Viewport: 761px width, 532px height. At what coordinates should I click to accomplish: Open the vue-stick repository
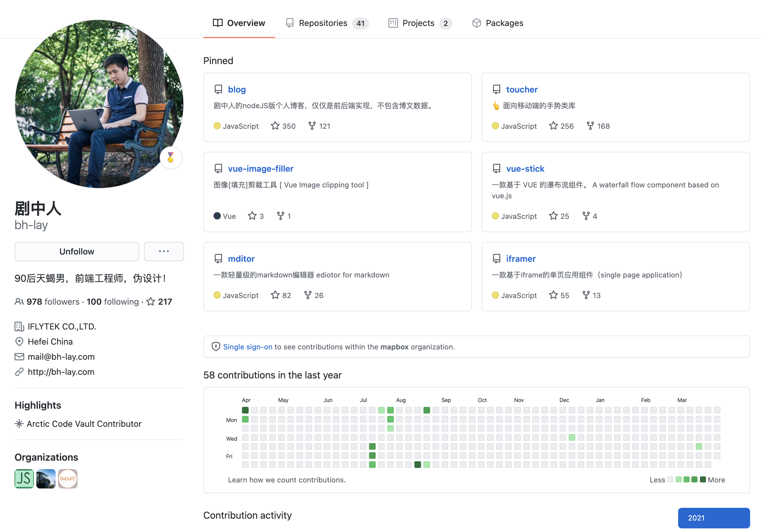525,169
